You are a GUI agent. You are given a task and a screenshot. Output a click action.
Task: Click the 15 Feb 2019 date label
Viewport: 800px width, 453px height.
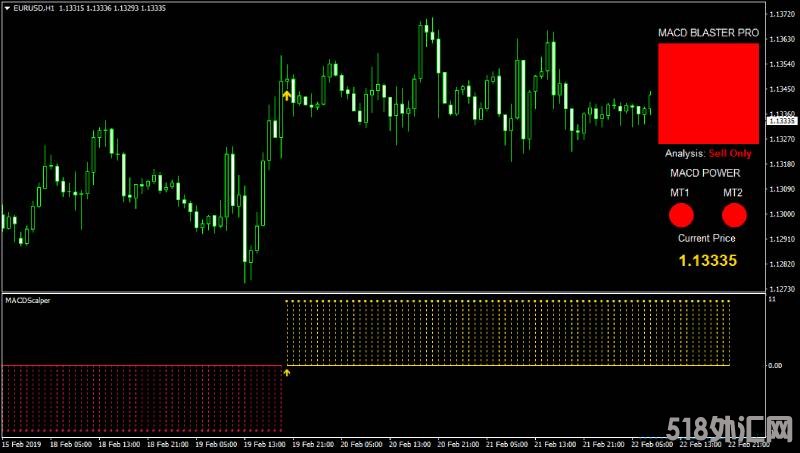click(x=21, y=444)
